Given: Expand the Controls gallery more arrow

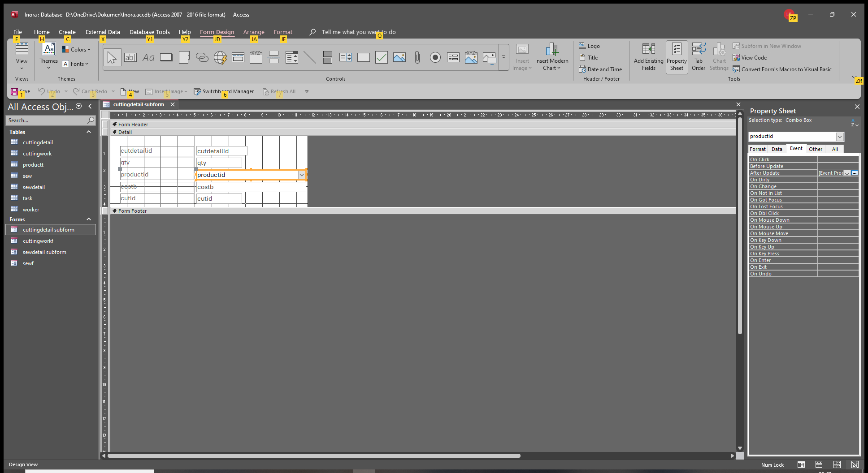Looking at the screenshot, I should (x=503, y=57).
